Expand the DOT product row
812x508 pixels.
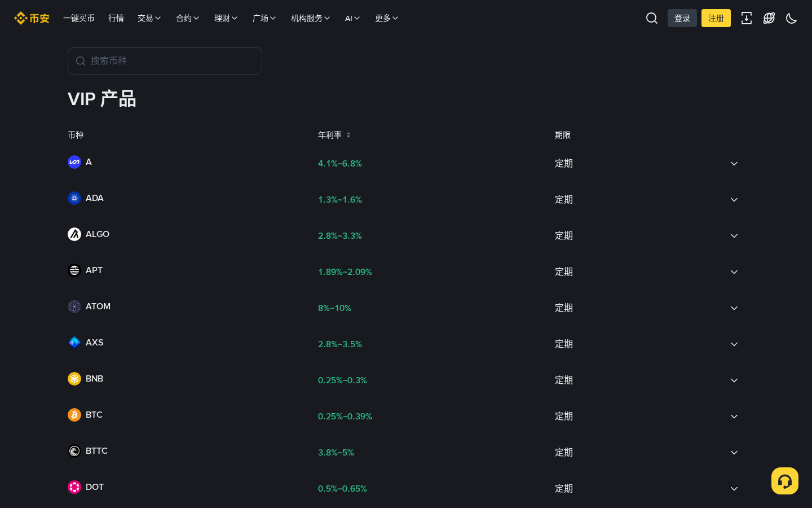coord(734,489)
